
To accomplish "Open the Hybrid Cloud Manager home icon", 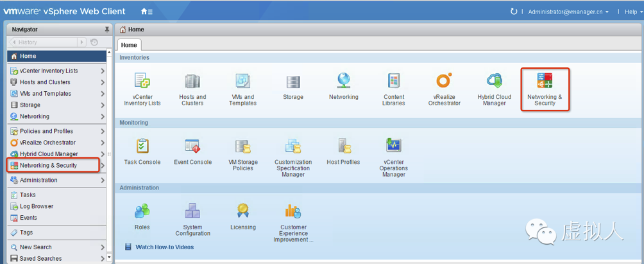I will click(x=494, y=81).
